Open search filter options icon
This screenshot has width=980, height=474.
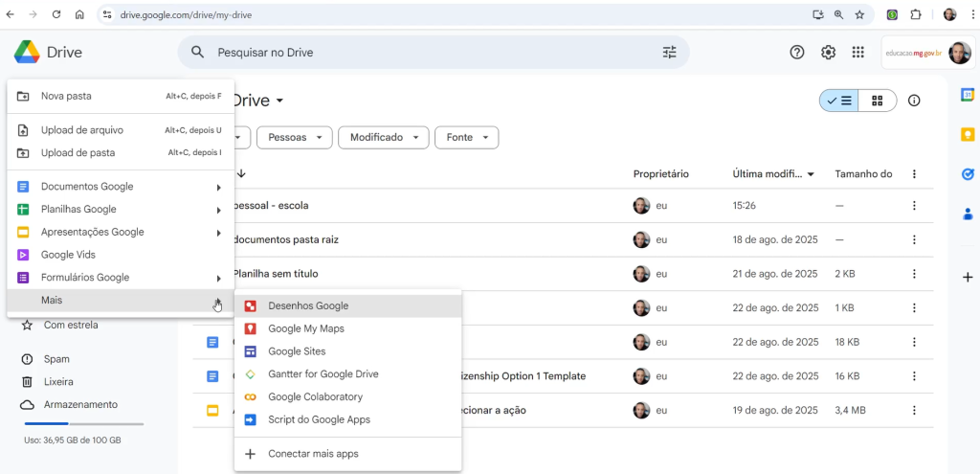(x=669, y=53)
